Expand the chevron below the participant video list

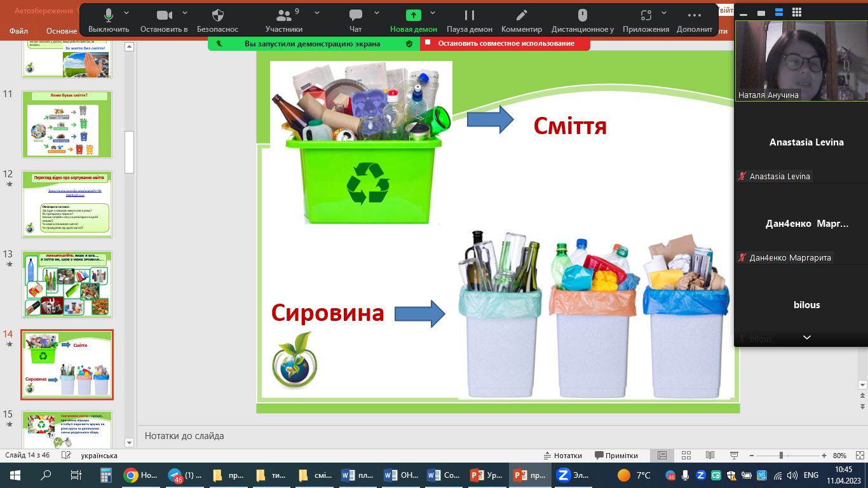tap(806, 337)
